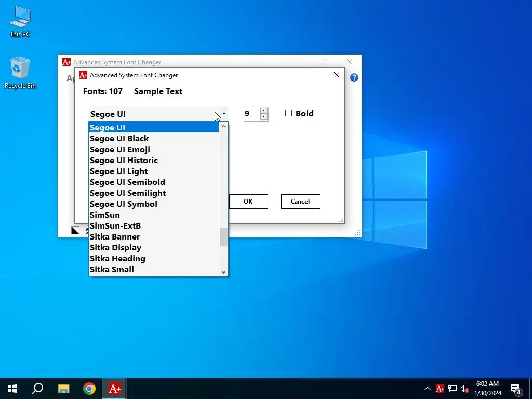Open taskbar search magnifier

point(37,389)
